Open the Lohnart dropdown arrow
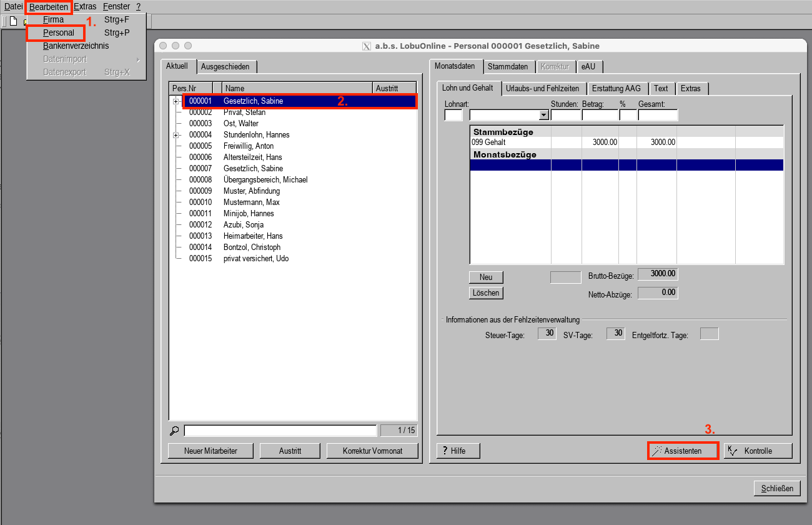The width and height of the screenshot is (812, 525). point(543,115)
